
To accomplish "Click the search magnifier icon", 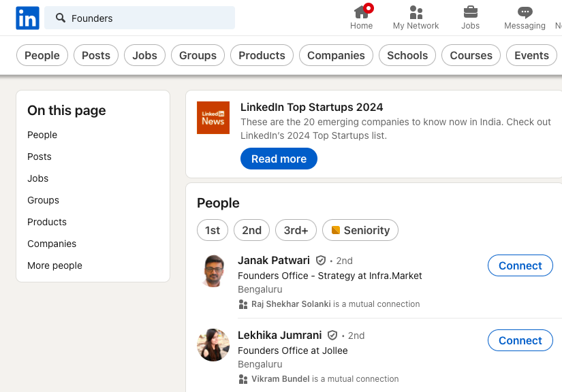I will pyautogui.click(x=61, y=18).
